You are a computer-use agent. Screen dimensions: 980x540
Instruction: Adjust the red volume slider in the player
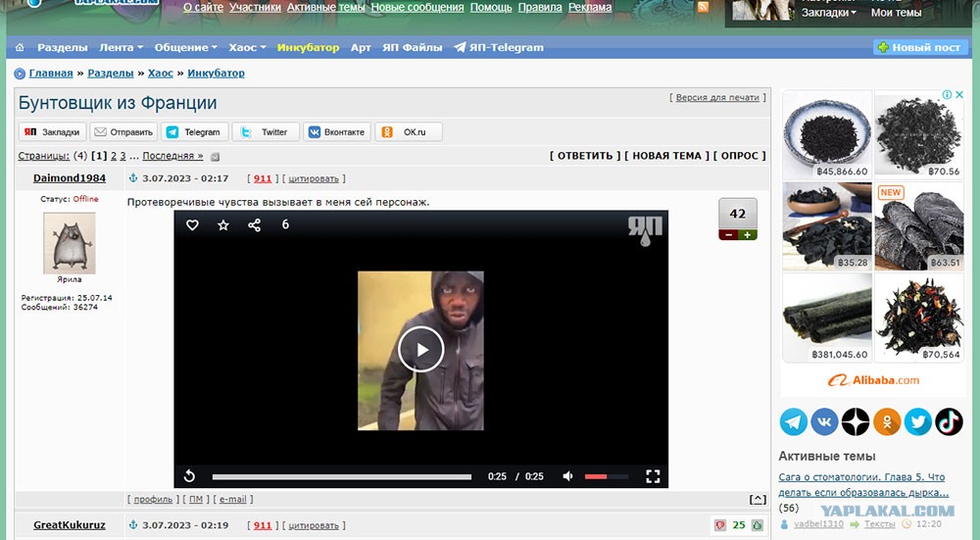tap(606, 477)
